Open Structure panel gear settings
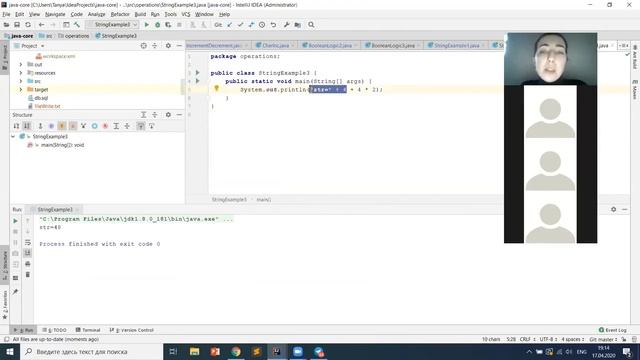Image resolution: width=640 pixels, height=360 pixels. (x=168, y=115)
